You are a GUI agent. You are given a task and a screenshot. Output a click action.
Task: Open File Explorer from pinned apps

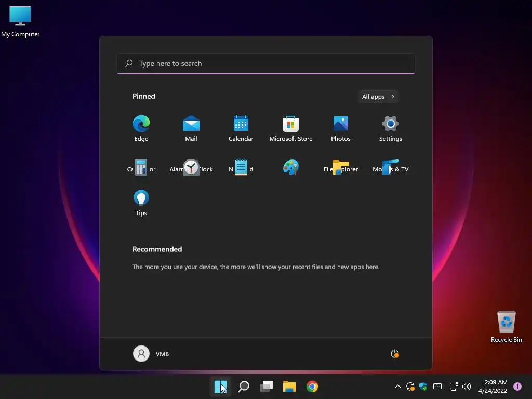341,167
